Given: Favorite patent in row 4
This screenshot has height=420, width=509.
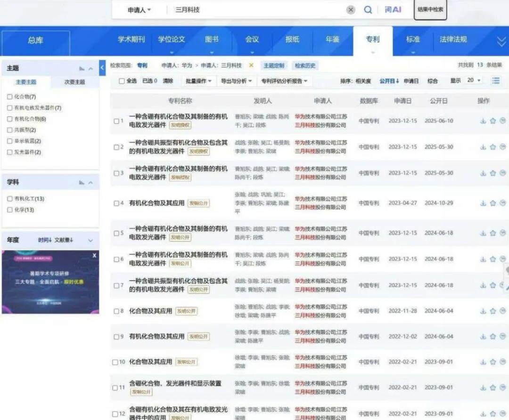Looking at the screenshot, I should pyautogui.click(x=493, y=203).
